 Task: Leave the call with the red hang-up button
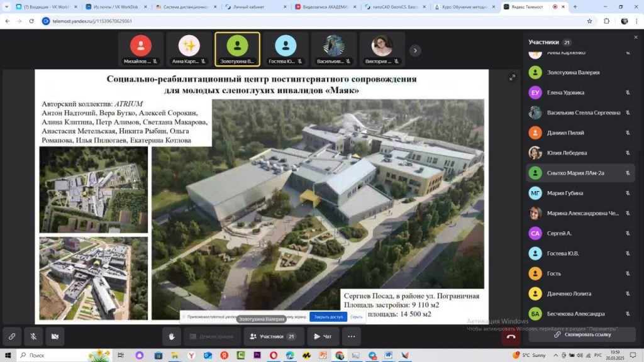click(x=511, y=337)
